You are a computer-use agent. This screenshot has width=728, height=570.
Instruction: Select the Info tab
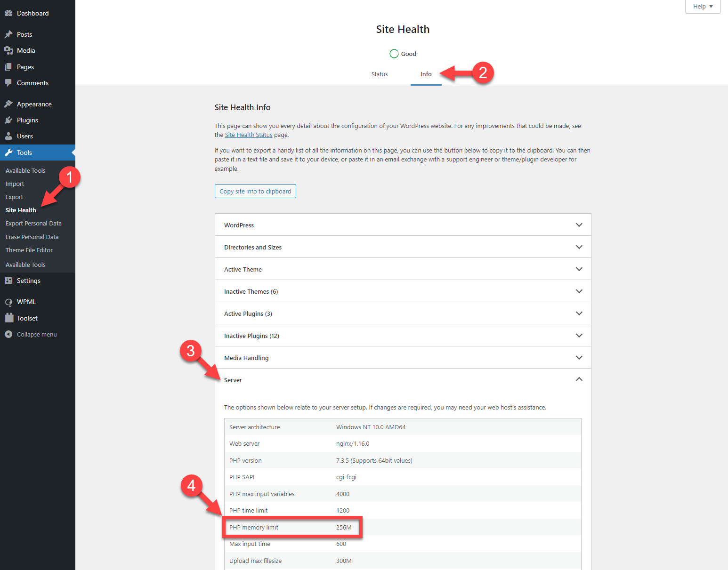tap(426, 74)
